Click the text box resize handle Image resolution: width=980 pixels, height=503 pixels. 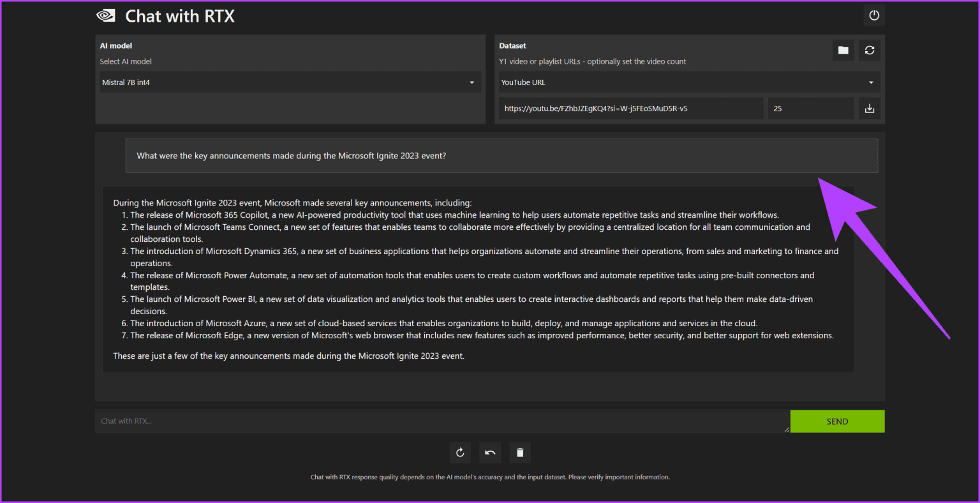point(787,430)
